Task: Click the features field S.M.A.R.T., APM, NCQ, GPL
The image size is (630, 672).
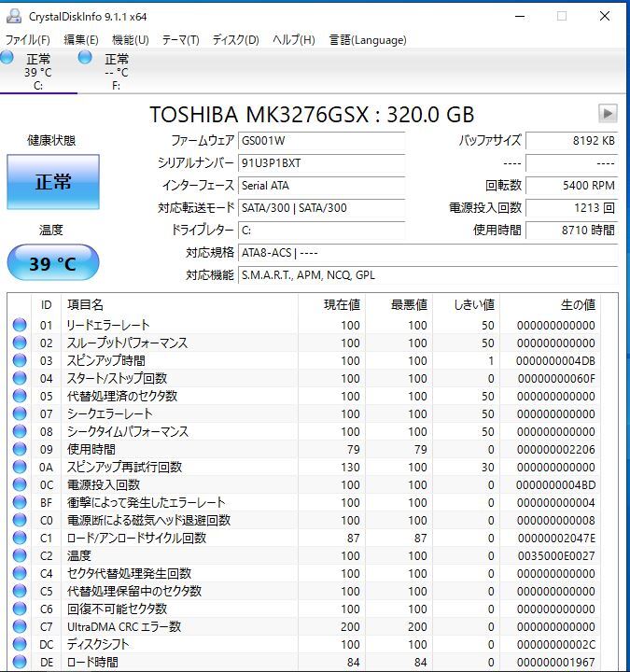Action: 427,275
